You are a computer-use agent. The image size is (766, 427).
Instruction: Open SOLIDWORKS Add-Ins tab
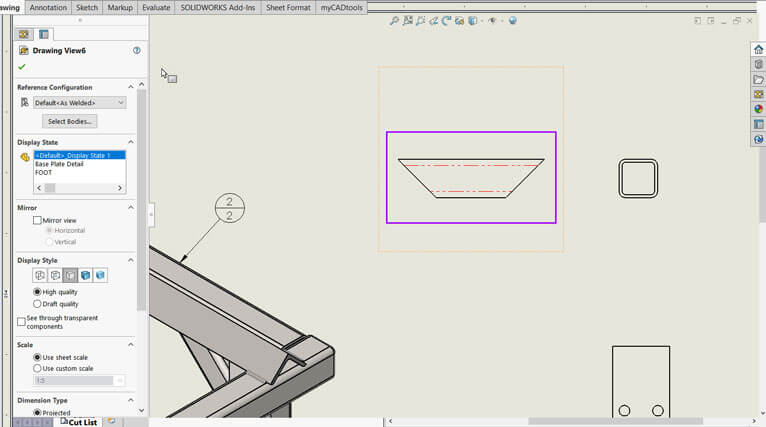(x=218, y=7)
